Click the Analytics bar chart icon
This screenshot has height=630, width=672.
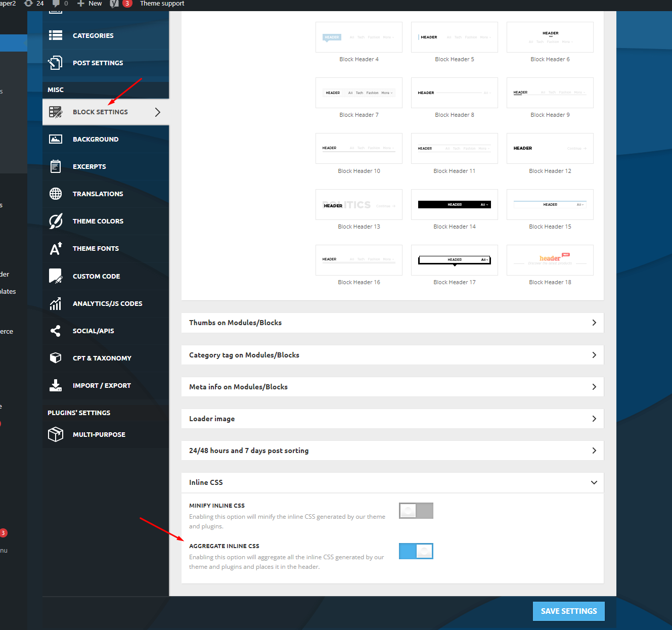pyautogui.click(x=56, y=303)
